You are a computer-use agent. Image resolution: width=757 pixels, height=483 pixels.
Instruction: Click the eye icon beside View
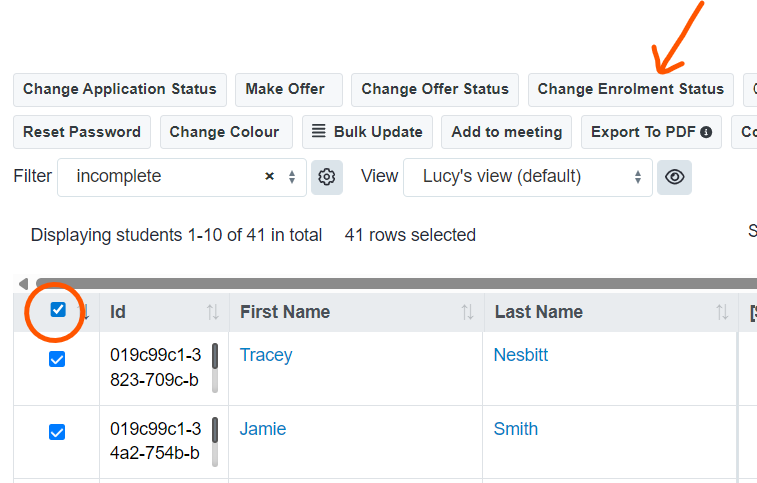click(674, 177)
